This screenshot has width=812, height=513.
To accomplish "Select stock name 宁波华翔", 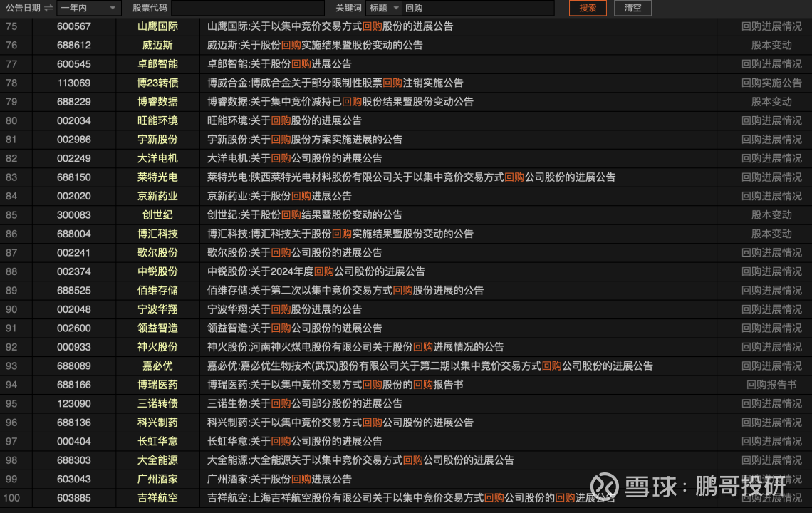I will 157,309.
